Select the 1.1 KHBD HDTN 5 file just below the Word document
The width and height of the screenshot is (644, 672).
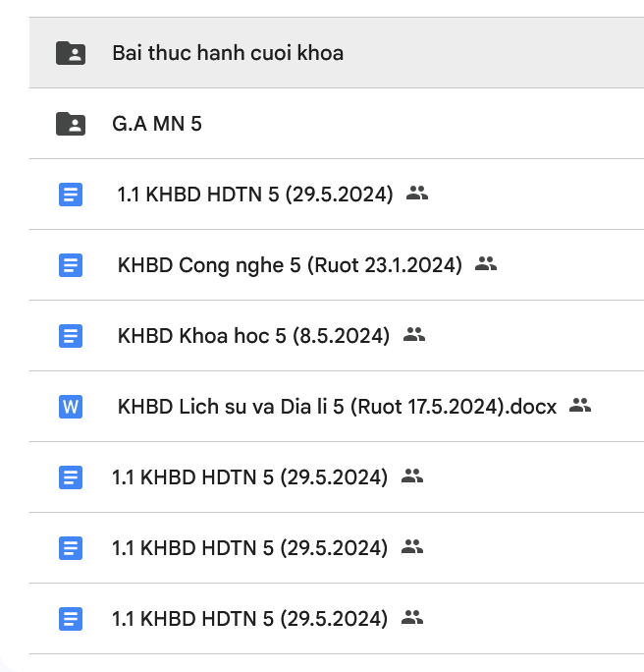[249, 477]
